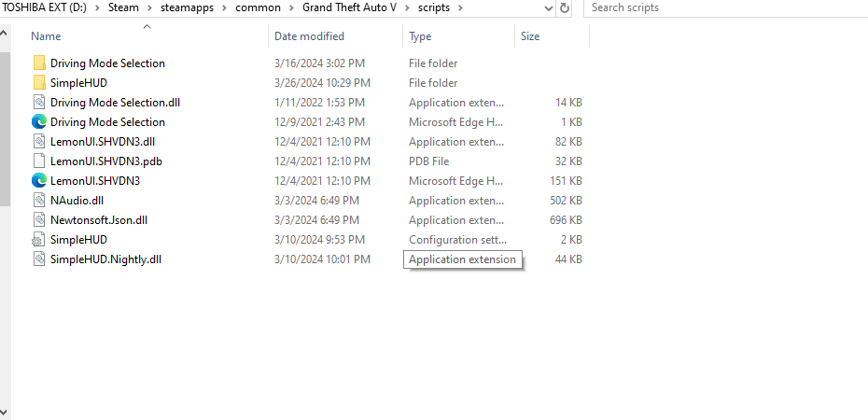Click the LemonUI.SHVDN3.dll file icon
This screenshot has width=868, height=420.
click(x=39, y=142)
